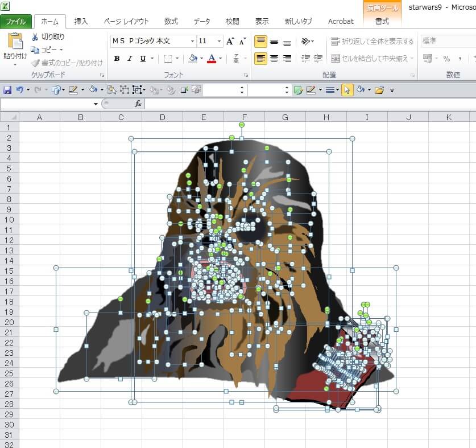
Task: Open the borders dropdown arrow
Action: coord(177,59)
